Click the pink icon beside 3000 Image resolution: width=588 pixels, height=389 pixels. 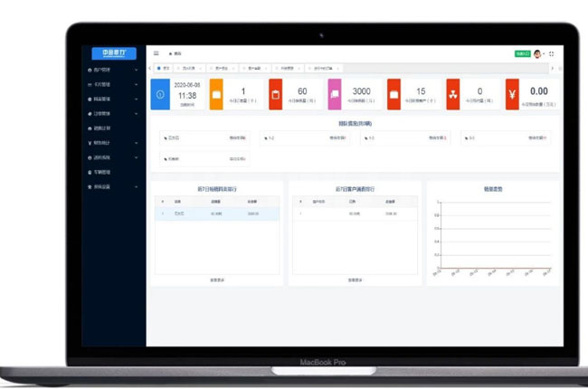click(x=335, y=94)
